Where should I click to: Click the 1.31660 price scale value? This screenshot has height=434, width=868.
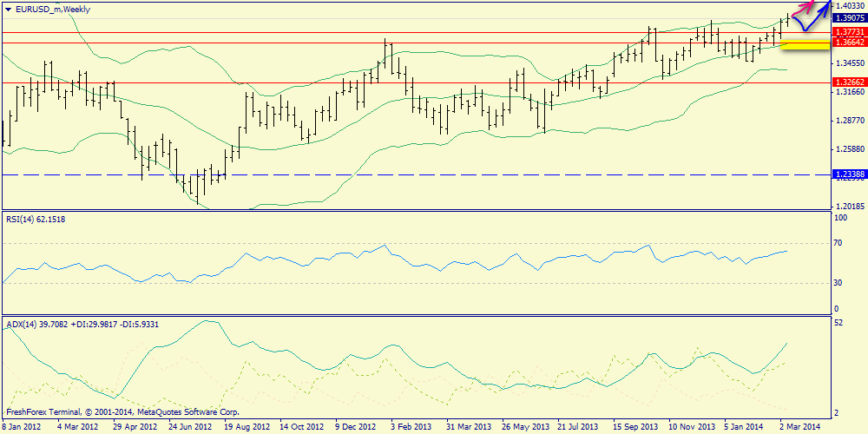[x=849, y=91]
